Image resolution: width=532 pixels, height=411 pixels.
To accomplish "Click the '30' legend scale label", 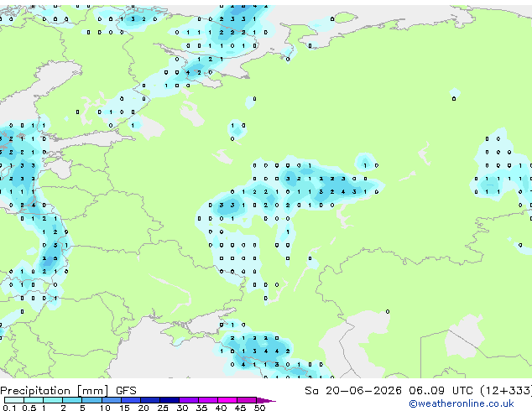I will pos(182,408).
